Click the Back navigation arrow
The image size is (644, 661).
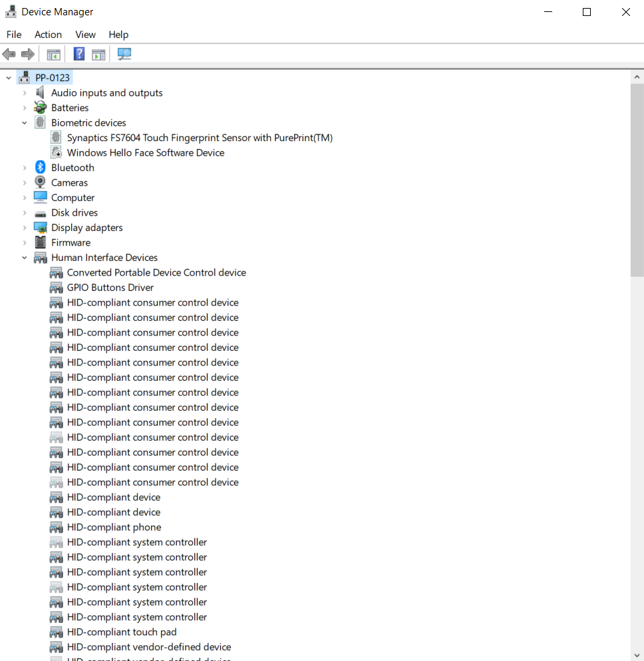point(9,54)
